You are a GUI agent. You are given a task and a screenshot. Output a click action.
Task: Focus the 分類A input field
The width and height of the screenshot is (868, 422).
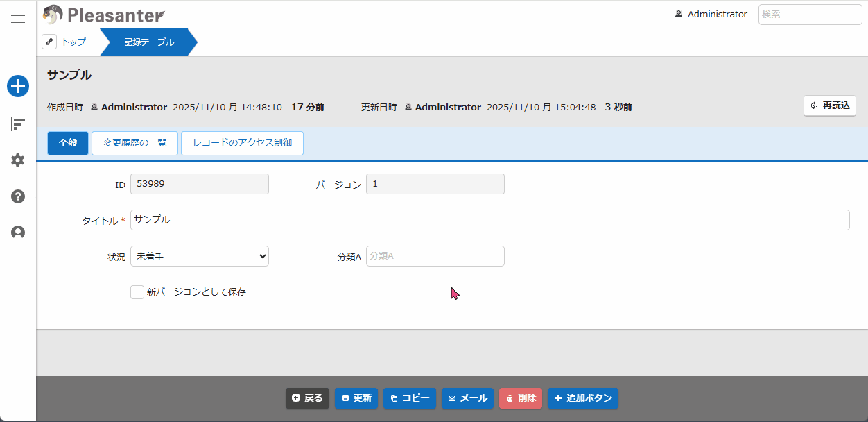point(435,256)
